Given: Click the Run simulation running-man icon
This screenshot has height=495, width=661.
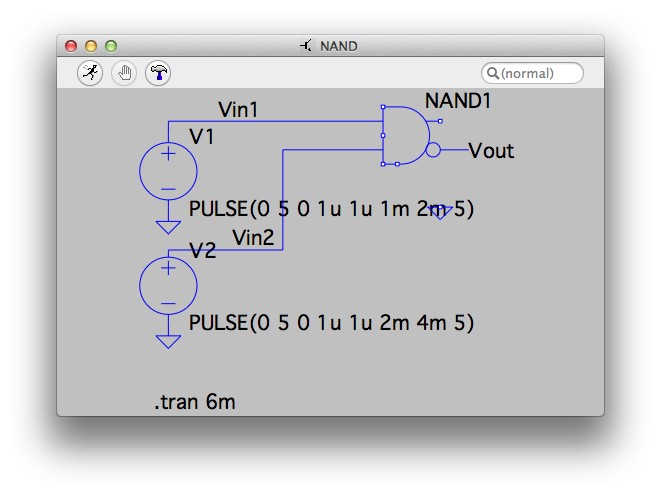Looking at the screenshot, I should click(90, 72).
